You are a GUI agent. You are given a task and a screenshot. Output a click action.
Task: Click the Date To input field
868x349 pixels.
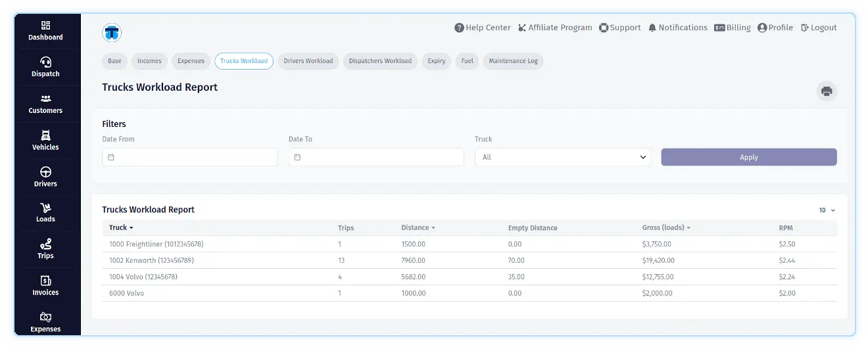376,157
